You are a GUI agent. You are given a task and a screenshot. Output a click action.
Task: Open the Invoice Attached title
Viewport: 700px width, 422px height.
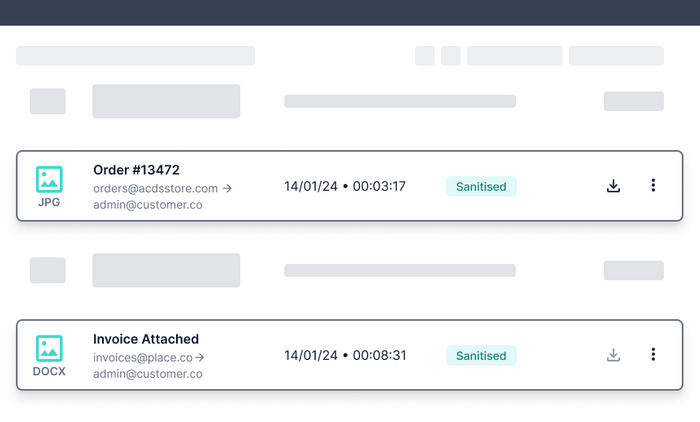tap(146, 339)
